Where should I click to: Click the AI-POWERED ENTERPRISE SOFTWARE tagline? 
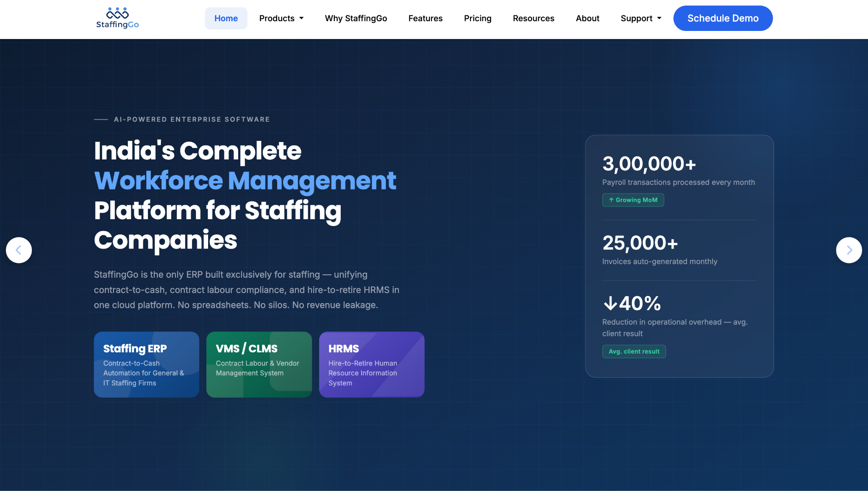click(x=192, y=120)
